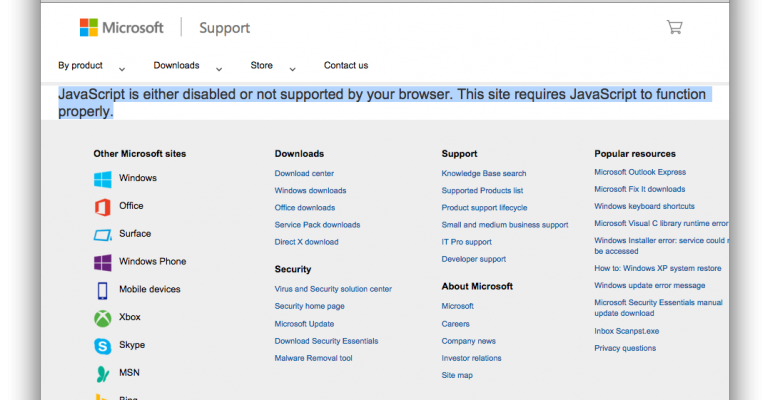
Task: Open Privacy questions link
Action: click(x=625, y=348)
